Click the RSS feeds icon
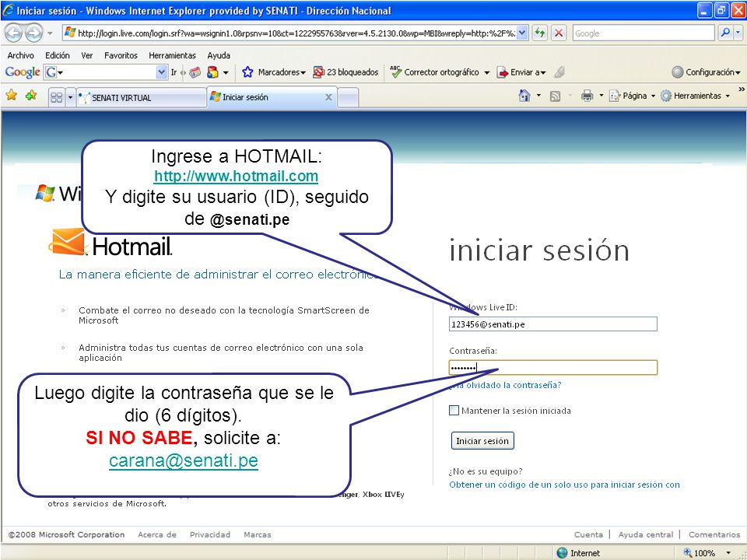 click(555, 96)
